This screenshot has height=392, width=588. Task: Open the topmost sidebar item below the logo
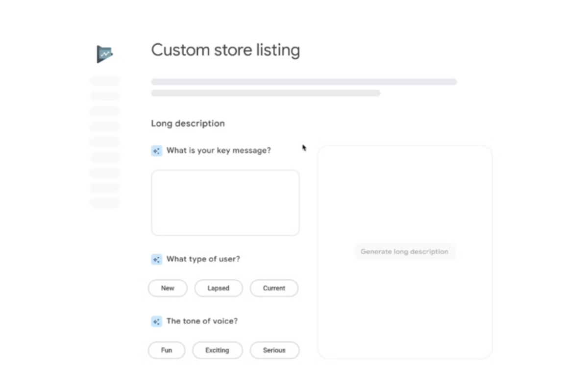pyautogui.click(x=105, y=81)
